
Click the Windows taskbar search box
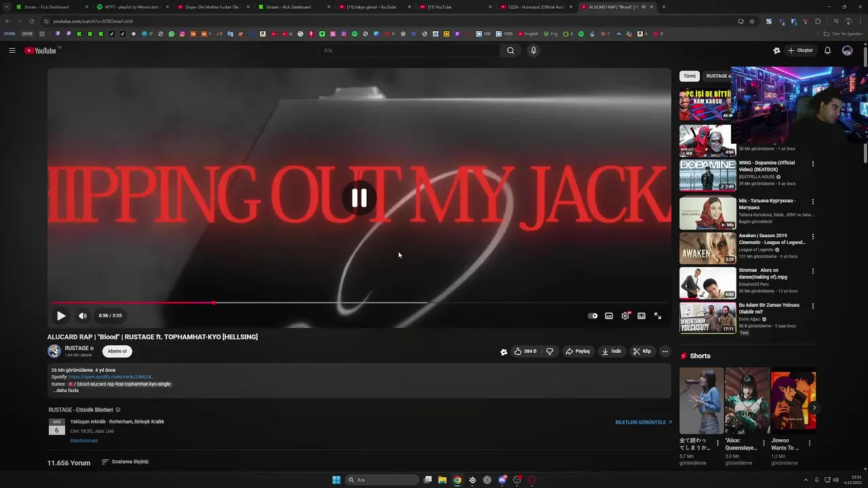coord(382,480)
